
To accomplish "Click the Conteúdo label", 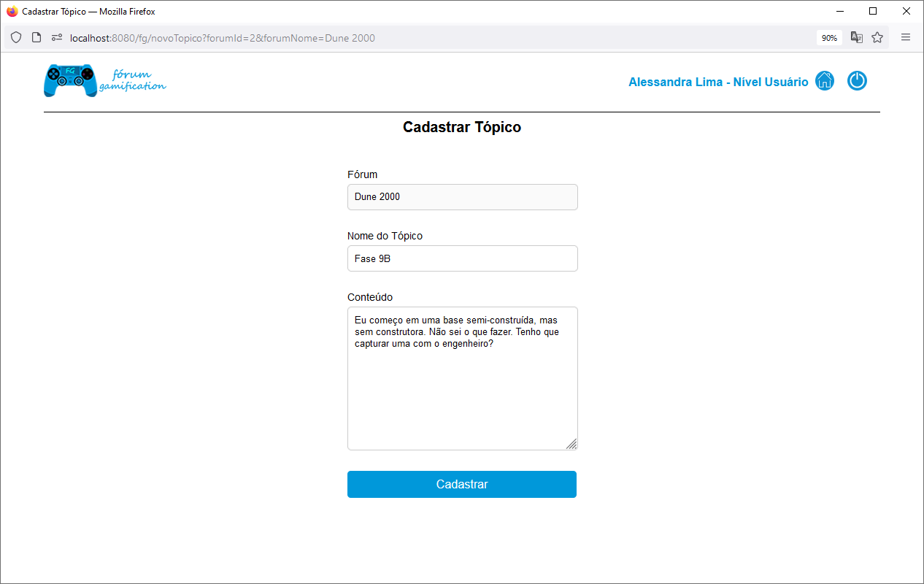I will click(x=370, y=297).
